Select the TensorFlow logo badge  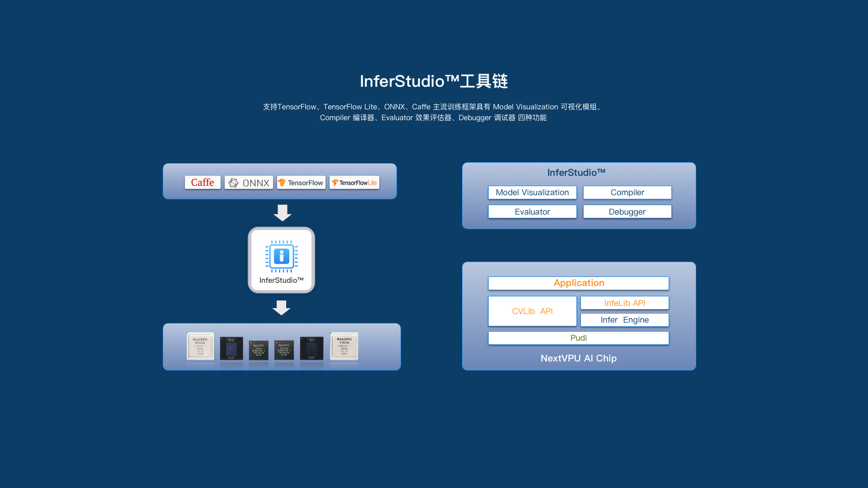point(301,183)
